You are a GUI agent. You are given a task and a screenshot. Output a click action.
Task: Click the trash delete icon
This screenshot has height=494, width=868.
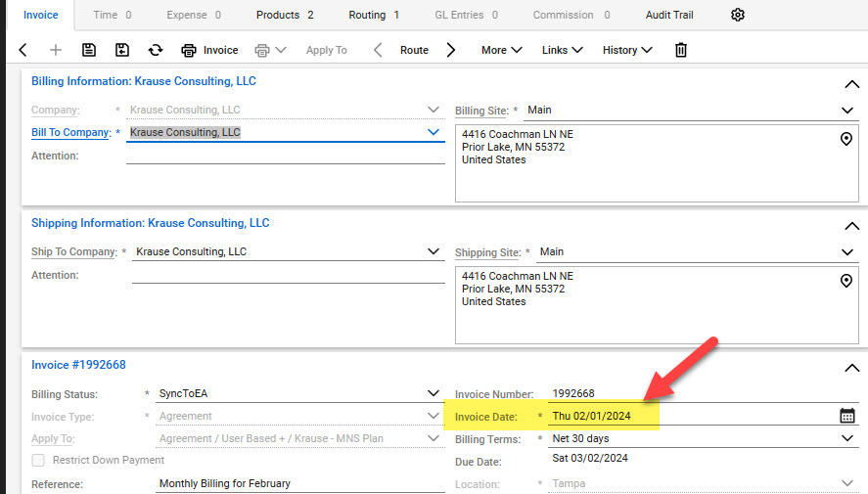pyautogui.click(x=681, y=50)
